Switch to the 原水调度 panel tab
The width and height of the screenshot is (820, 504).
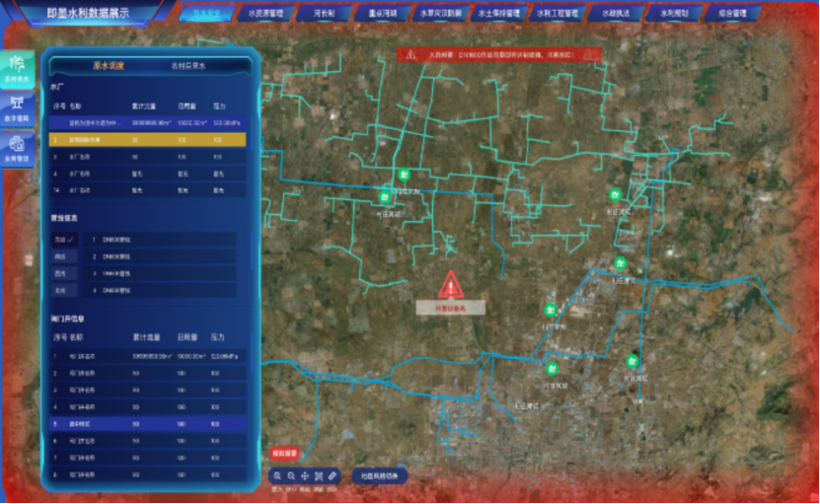[x=112, y=65]
